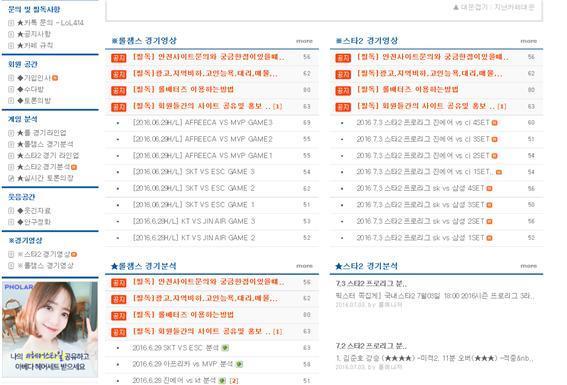567x385 pixels.
Task: Open ★카페 규칙 sidebar menu
Action: [35, 45]
